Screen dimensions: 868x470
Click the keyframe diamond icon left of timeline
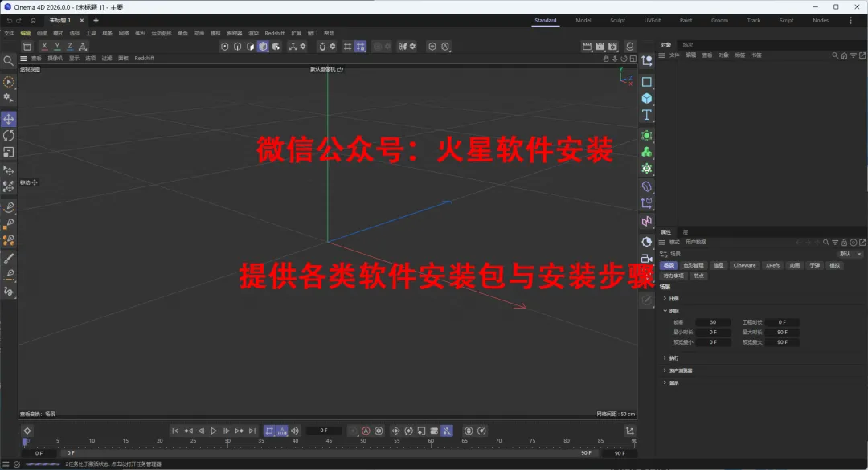click(27, 431)
